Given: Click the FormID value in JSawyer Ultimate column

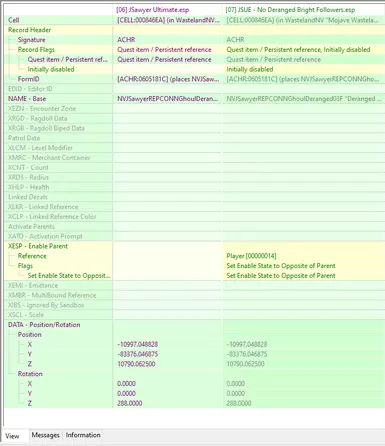Looking at the screenshot, I should click(x=168, y=79).
